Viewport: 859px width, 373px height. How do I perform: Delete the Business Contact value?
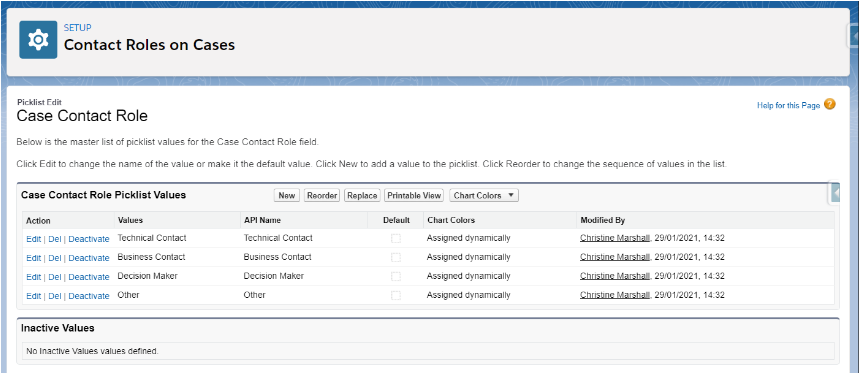(x=55, y=258)
